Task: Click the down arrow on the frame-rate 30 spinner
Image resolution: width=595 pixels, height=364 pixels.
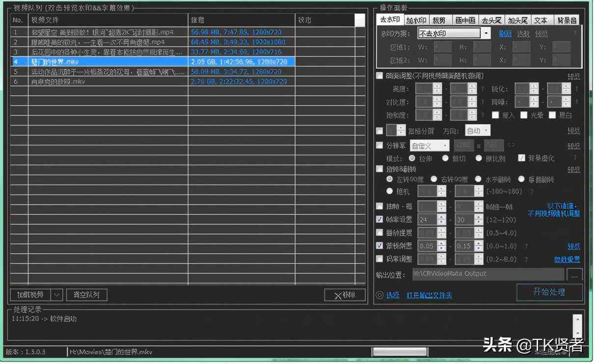Action: click(478, 222)
